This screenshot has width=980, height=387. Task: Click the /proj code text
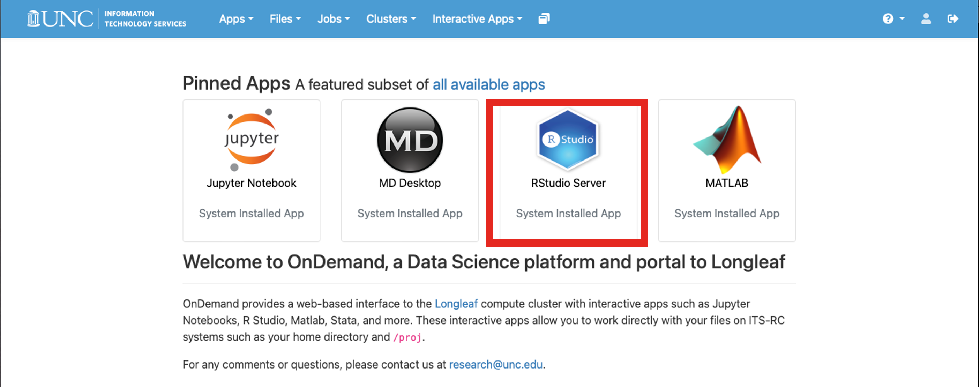click(x=407, y=337)
